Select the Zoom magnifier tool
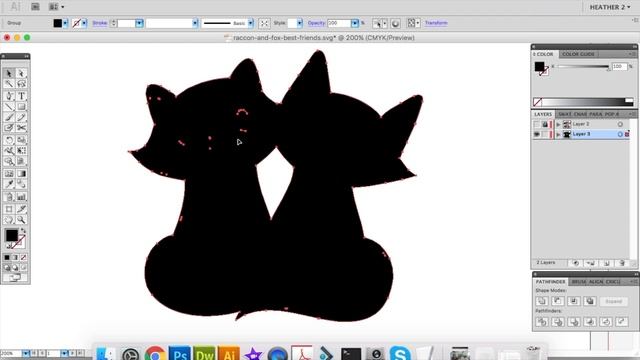Image resolution: width=640 pixels, height=360 pixels. (21, 220)
